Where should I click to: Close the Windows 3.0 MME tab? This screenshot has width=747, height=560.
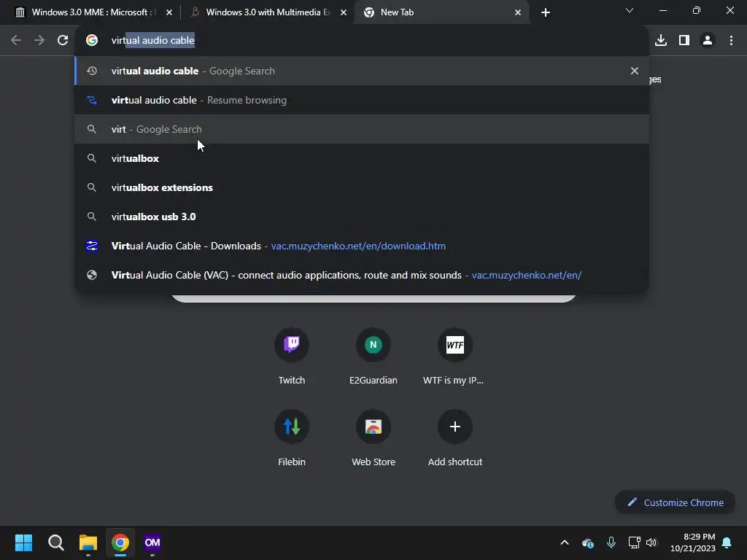[169, 12]
